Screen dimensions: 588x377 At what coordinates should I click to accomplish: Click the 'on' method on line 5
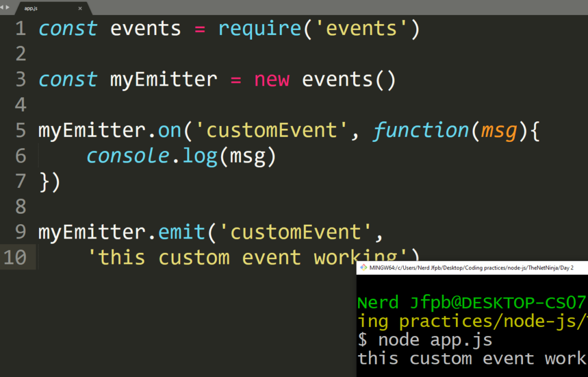point(169,132)
